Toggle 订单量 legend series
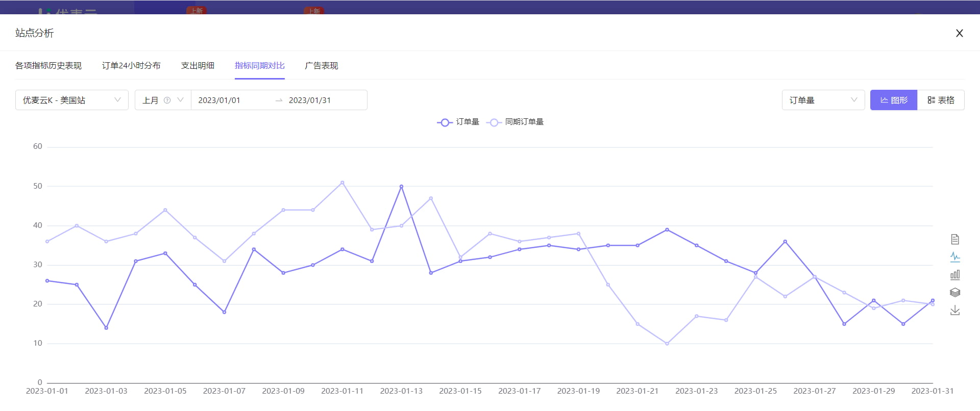Viewport: 980px width, 411px height. pyautogui.click(x=458, y=122)
